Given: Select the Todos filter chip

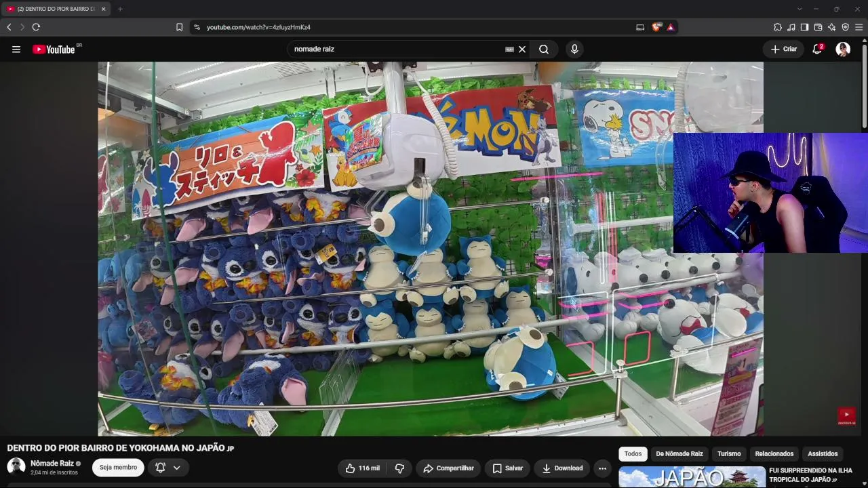Looking at the screenshot, I should [x=633, y=453].
